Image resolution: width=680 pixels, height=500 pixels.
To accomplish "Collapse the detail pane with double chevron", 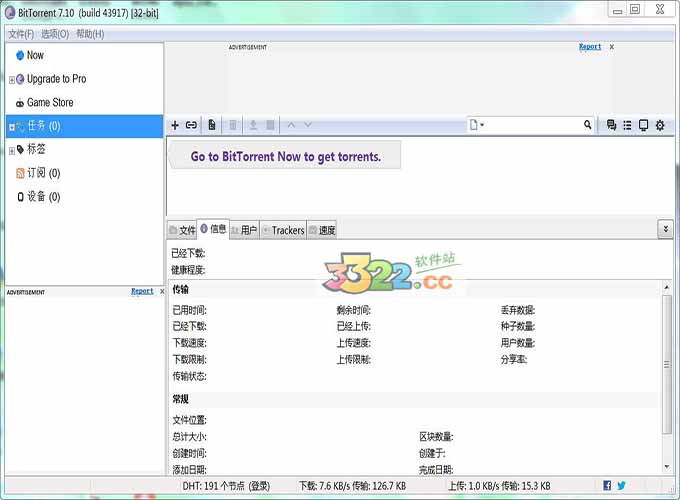I will (666, 229).
